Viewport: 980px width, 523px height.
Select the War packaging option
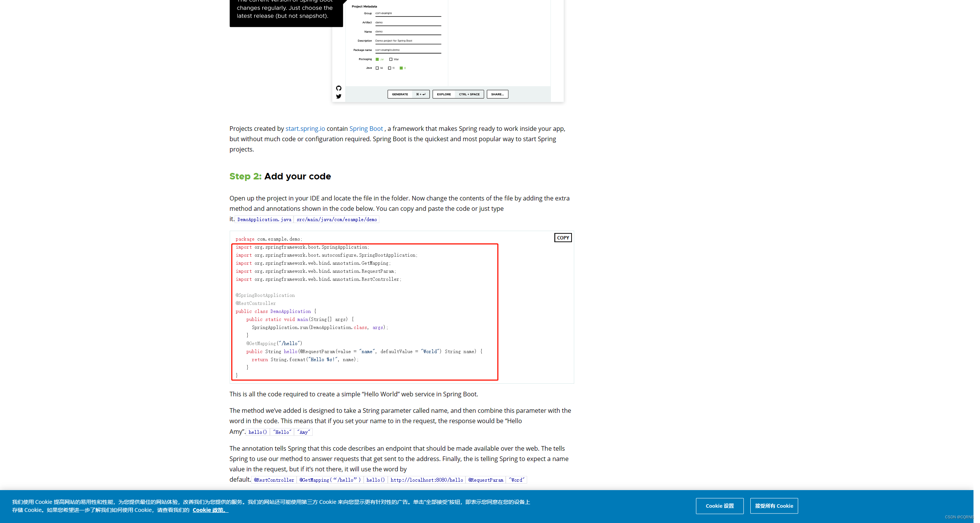pyautogui.click(x=391, y=59)
